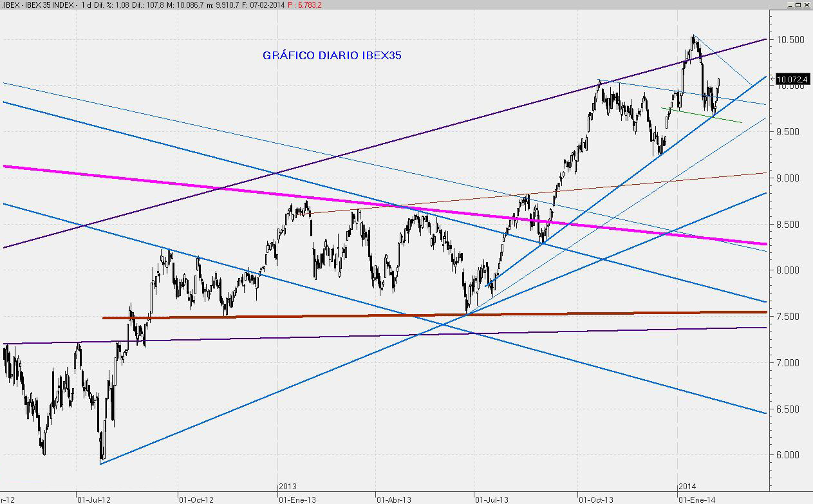Select the short green trend line
Image resolution: width=813 pixels, height=504 pixels.
pyautogui.click(x=702, y=115)
